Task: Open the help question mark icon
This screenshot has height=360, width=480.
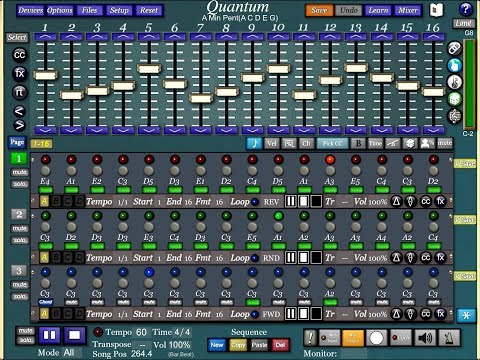Action: (x=465, y=10)
